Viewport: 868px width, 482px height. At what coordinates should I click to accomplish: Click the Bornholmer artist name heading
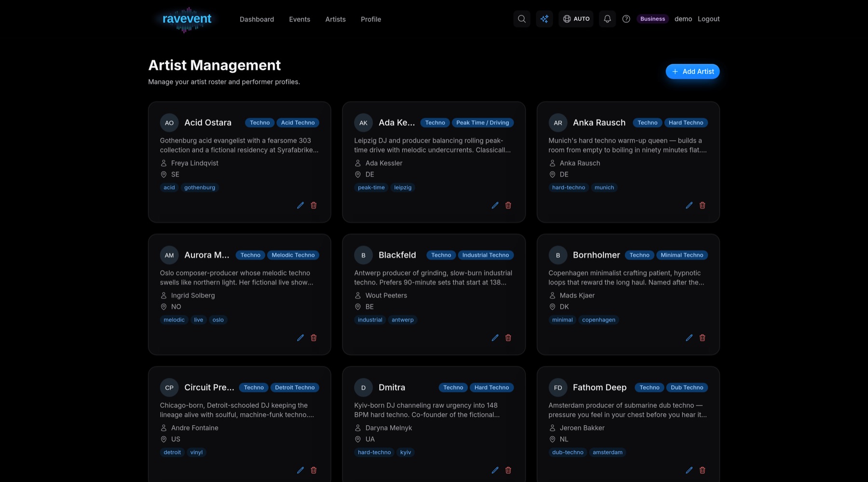tap(597, 255)
